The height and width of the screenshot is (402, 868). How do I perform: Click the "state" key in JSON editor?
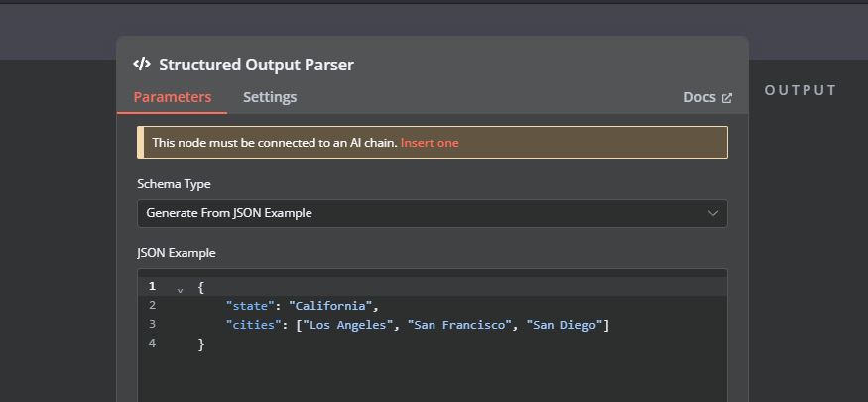(250, 306)
